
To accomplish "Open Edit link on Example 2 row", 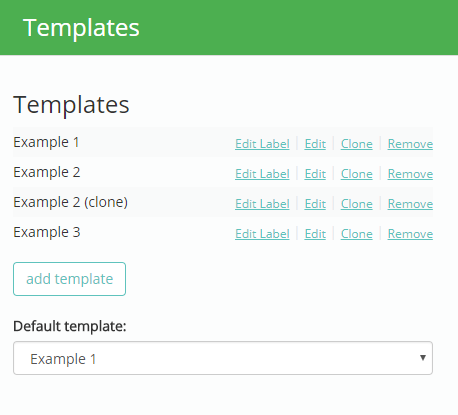I will (315, 174).
